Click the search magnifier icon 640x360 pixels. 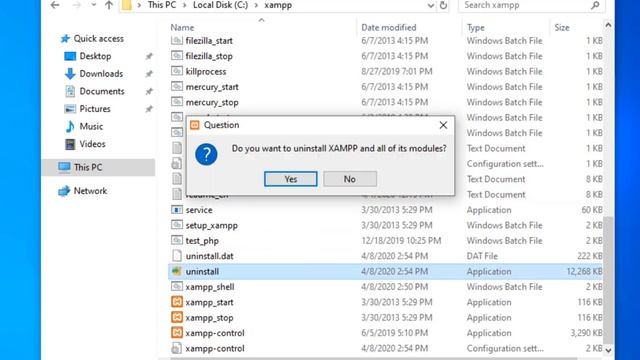pos(595,5)
